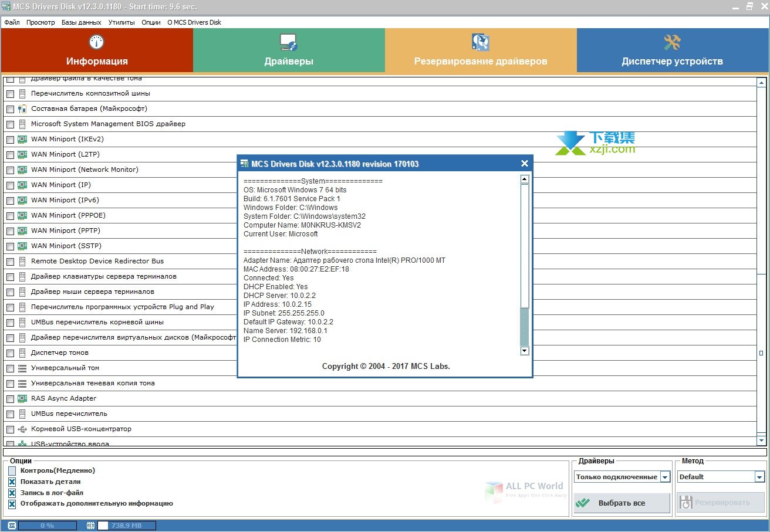Click the disk backup icon on Резервирование tab
The image size is (770, 532).
[481, 42]
